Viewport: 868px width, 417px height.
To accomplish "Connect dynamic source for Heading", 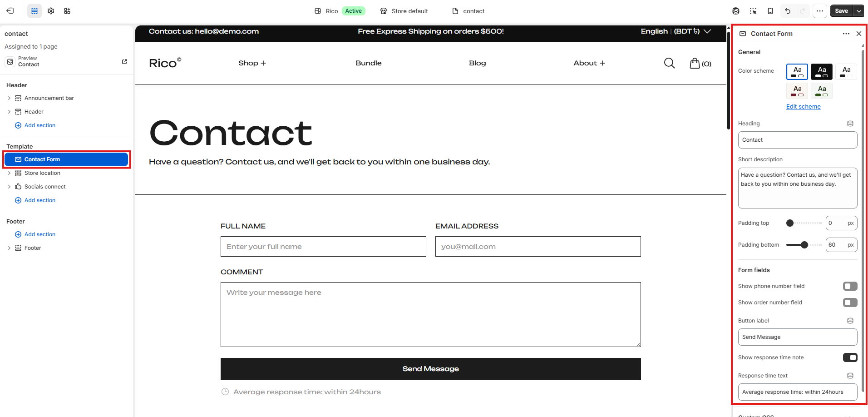I will pos(850,124).
